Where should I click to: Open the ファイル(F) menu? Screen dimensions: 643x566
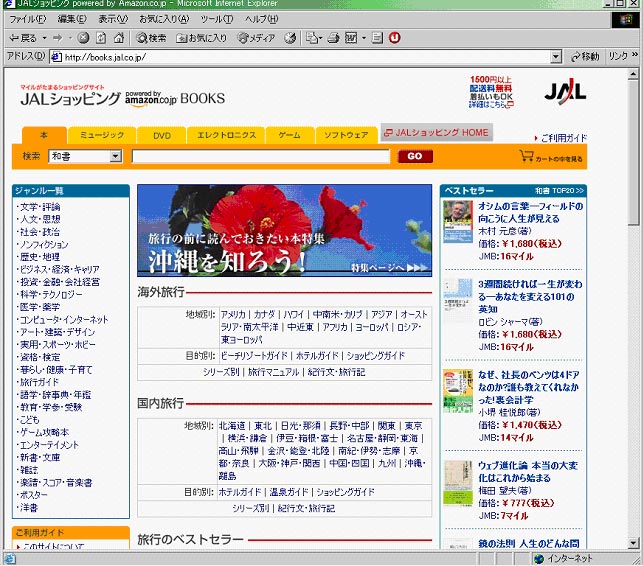coord(27,19)
